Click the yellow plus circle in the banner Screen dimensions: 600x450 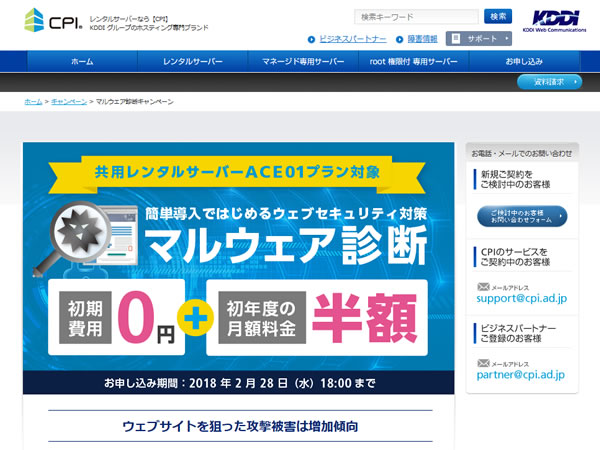click(x=195, y=317)
